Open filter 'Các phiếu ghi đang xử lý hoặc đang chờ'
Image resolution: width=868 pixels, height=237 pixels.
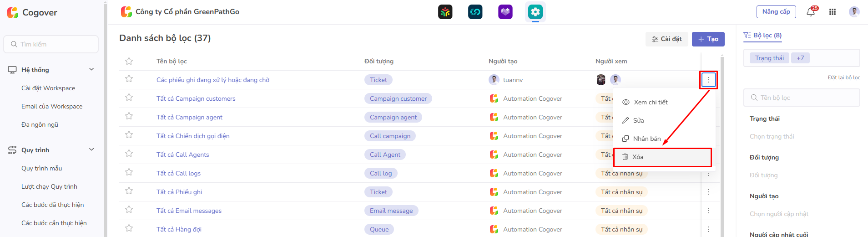(x=213, y=80)
